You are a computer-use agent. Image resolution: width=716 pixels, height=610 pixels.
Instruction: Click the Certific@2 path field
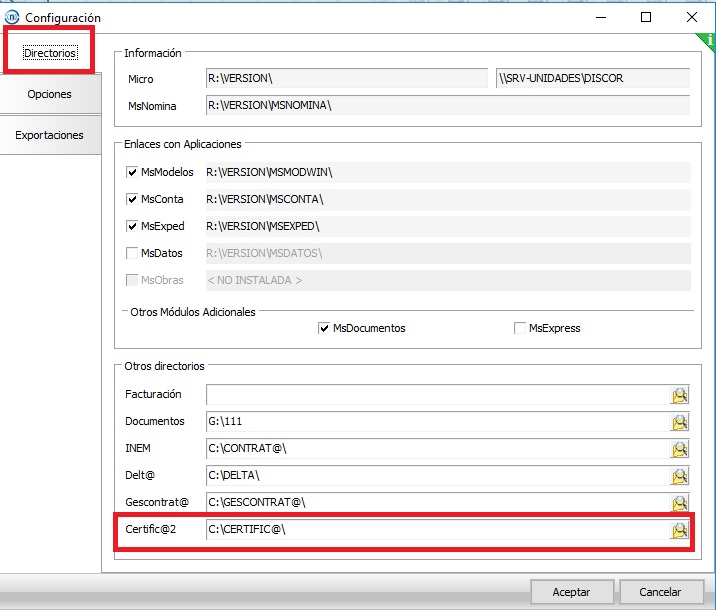tap(437, 529)
